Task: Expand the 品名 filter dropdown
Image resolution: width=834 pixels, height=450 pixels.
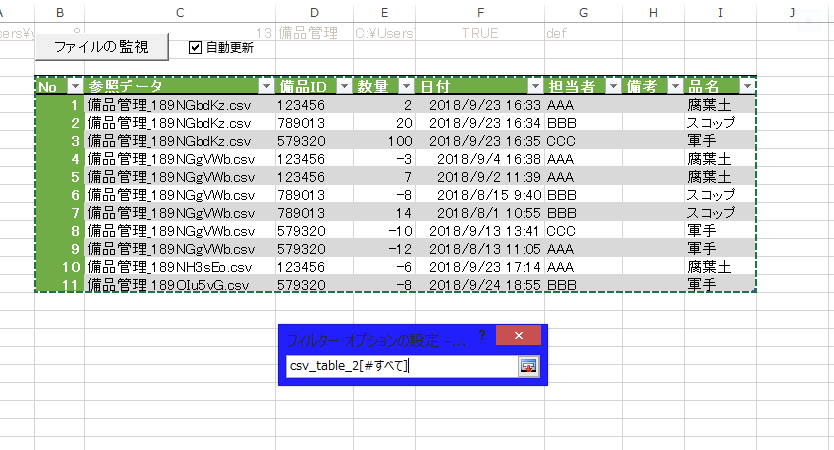Action: [746, 86]
